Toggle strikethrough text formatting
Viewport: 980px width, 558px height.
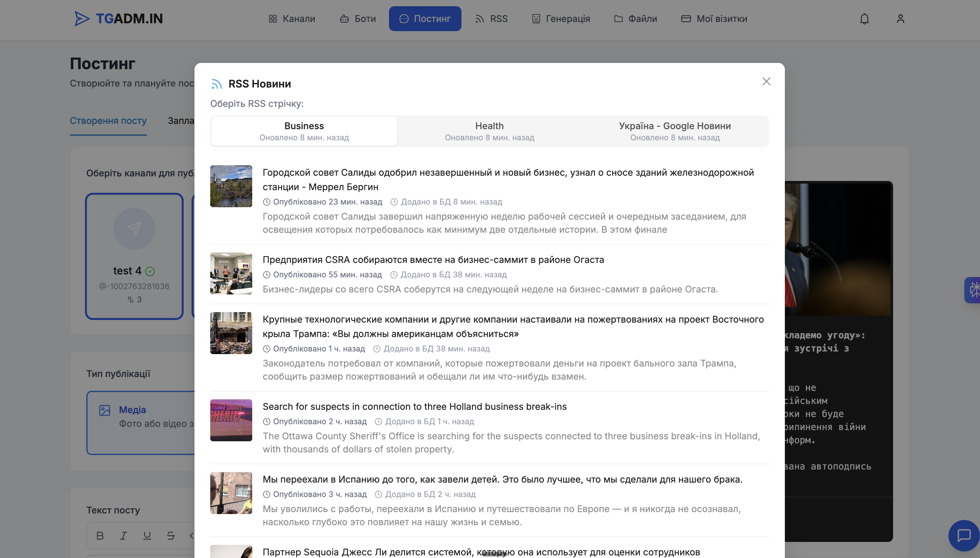click(x=171, y=535)
